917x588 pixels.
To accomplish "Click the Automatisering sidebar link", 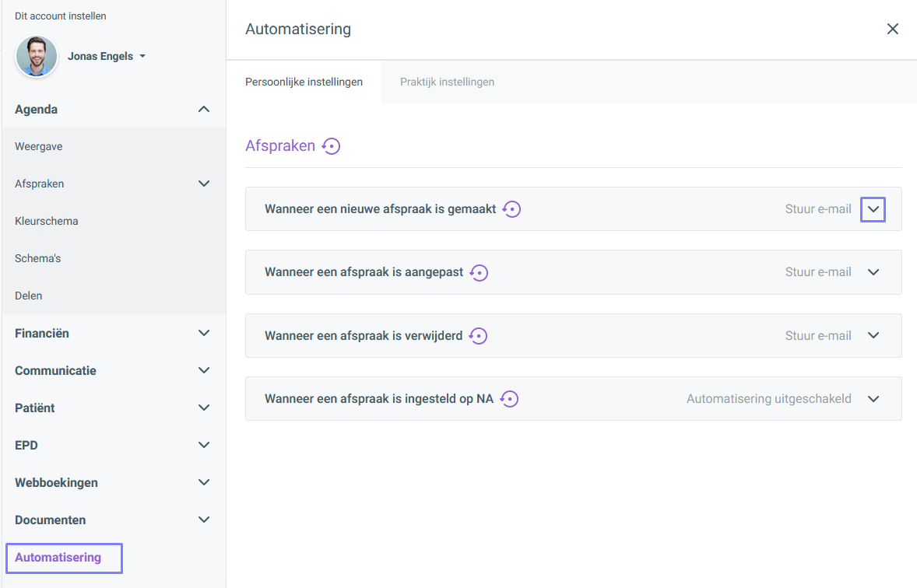I will tap(58, 558).
